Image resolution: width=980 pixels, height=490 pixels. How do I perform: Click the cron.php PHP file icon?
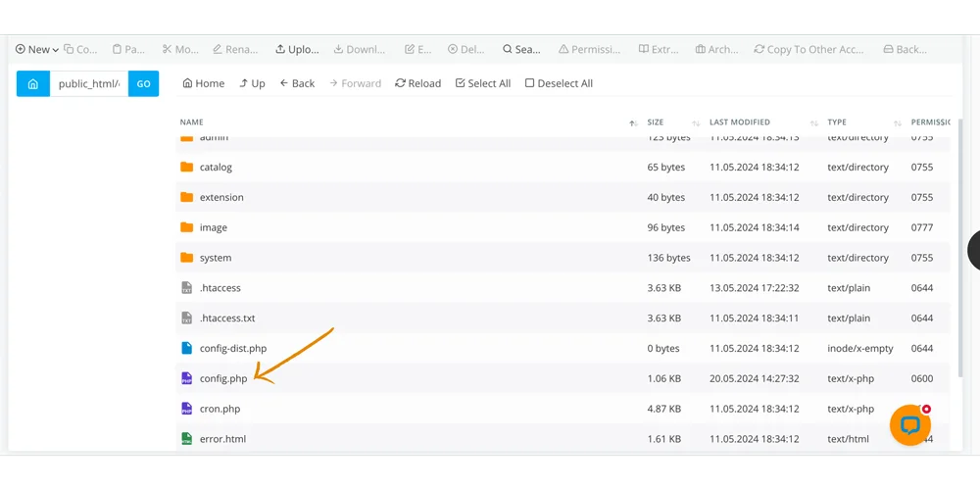[x=186, y=408]
